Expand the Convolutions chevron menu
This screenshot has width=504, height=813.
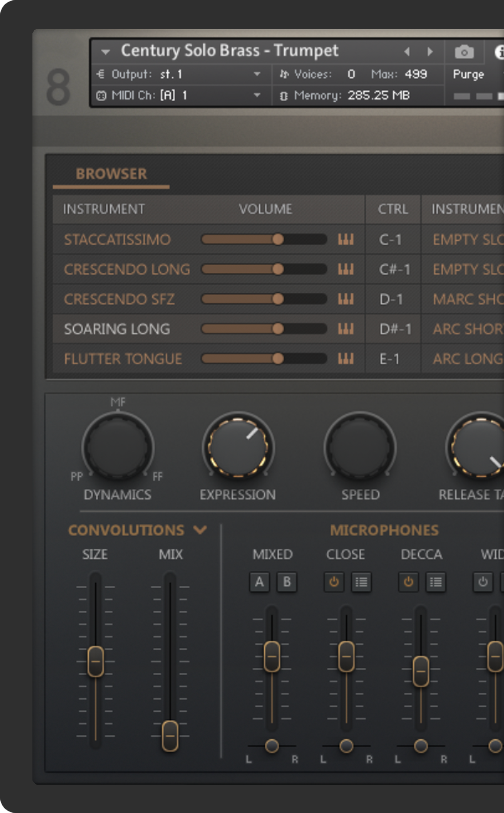pyautogui.click(x=200, y=530)
